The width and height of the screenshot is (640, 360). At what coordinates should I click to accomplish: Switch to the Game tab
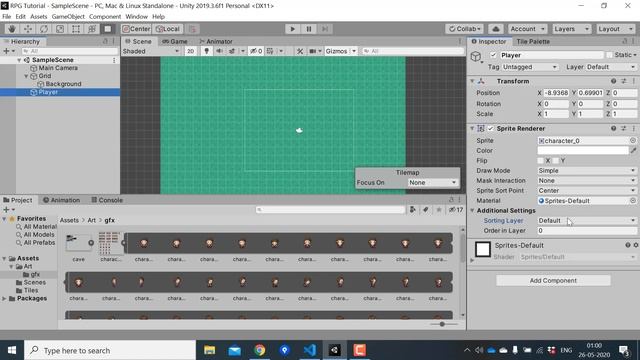[175, 42]
